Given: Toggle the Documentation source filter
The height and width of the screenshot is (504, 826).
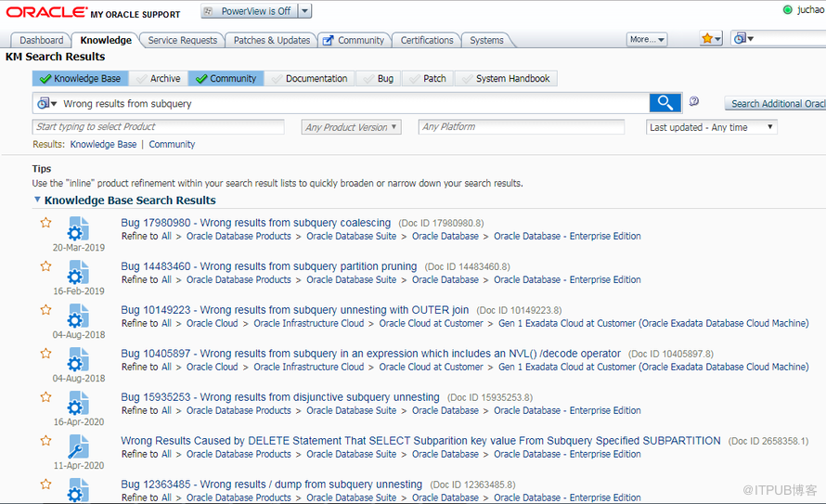Looking at the screenshot, I should (x=309, y=79).
